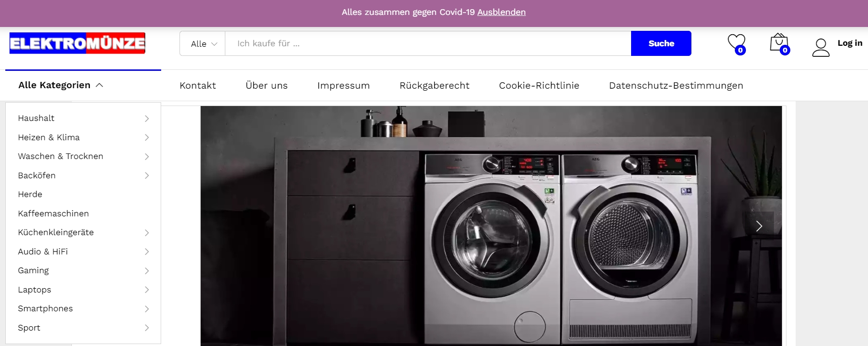Select the Kaffeemaschinen category
Viewport: 868px width, 346px height.
54,213
